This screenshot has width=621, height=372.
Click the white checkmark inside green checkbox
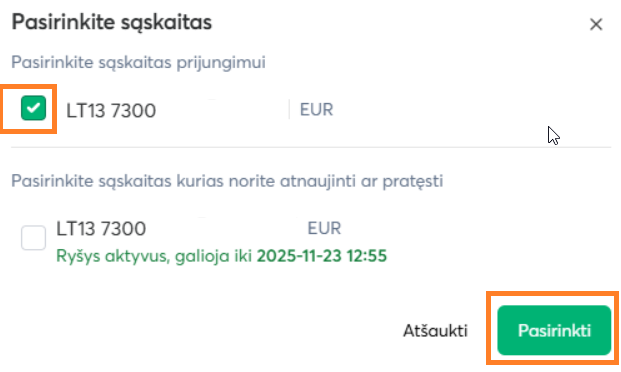click(33, 108)
